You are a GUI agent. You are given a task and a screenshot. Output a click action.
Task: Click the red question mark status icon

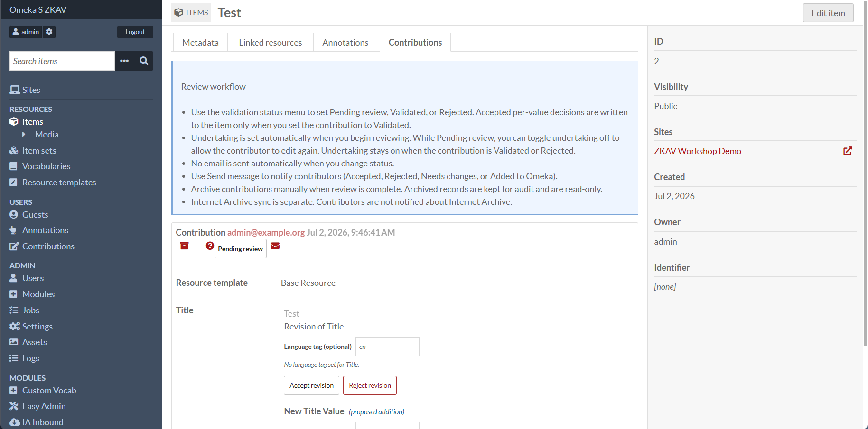tap(210, 246)
